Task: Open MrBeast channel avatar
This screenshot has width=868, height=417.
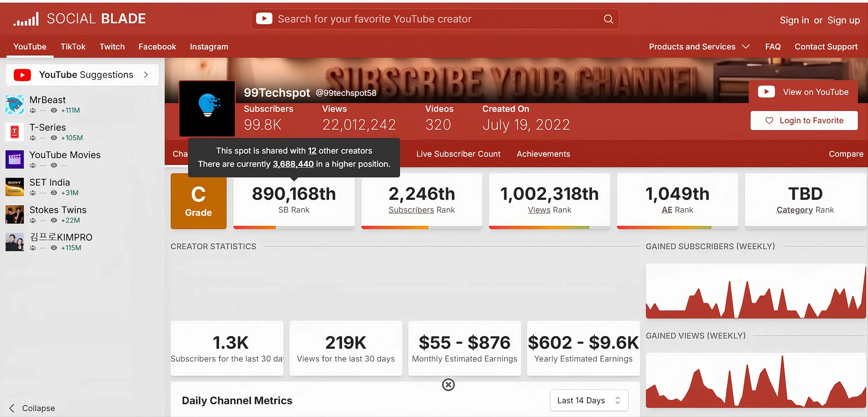Action: [15, 104]
